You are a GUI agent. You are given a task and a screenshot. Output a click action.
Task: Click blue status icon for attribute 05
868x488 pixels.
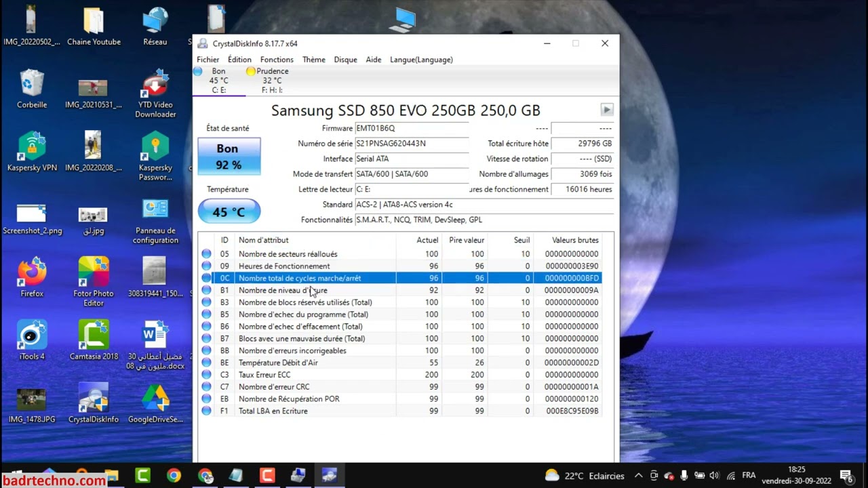(x=207, y=254)
